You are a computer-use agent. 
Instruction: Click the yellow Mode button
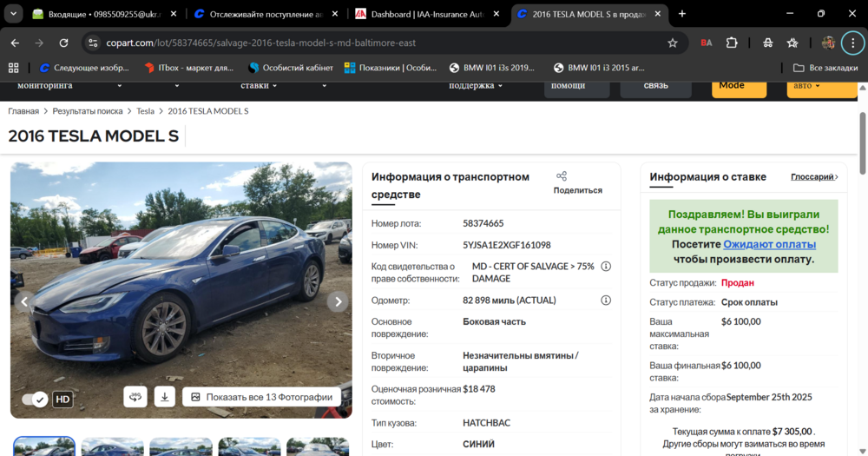(x=739, y=89)
